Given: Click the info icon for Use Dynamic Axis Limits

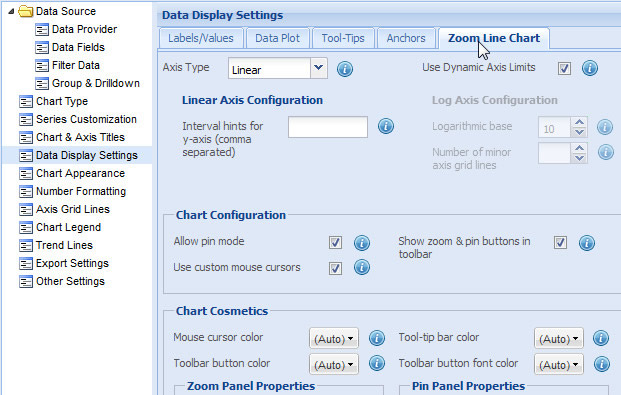Looking at the screenshot, I should coord(589,68).
